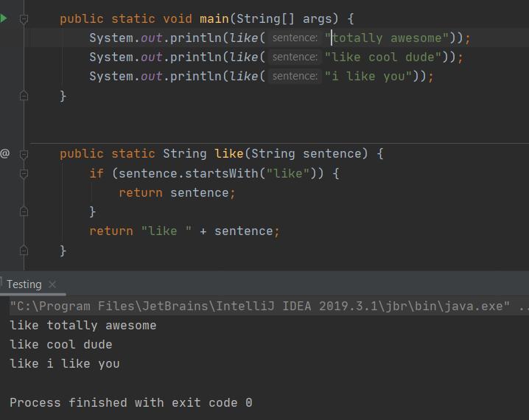Click the @ annotation gutter icon
This screenshot has height=420, width=529.
[x=4, y=153]
